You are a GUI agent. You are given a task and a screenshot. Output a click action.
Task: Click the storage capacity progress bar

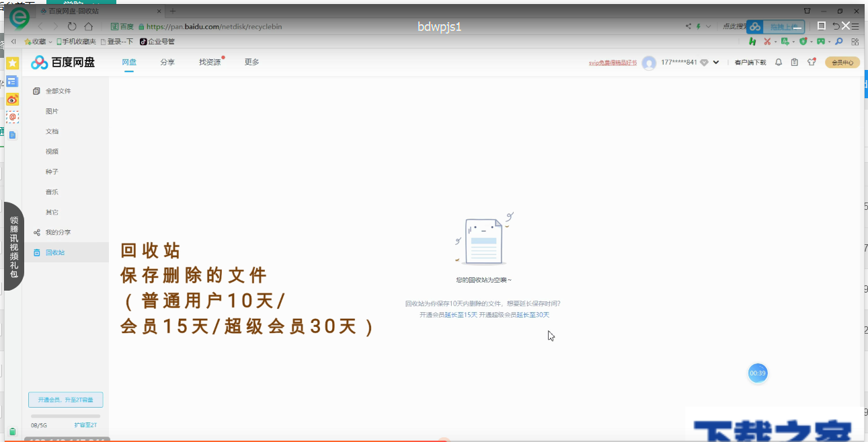(x=65, y=415)
